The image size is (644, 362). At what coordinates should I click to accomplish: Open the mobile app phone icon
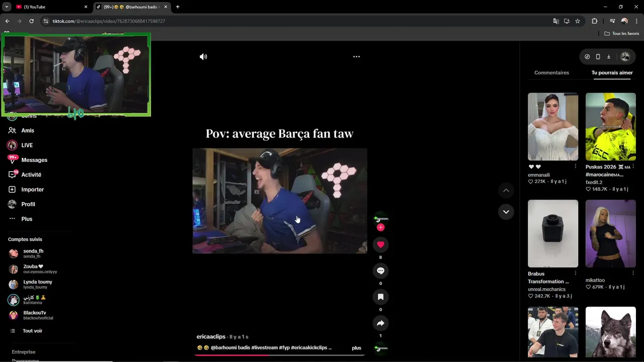pos(598,57)
